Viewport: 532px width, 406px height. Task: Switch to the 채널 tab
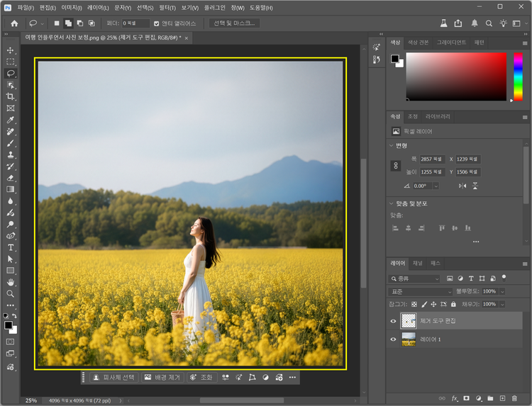[417, 263]
